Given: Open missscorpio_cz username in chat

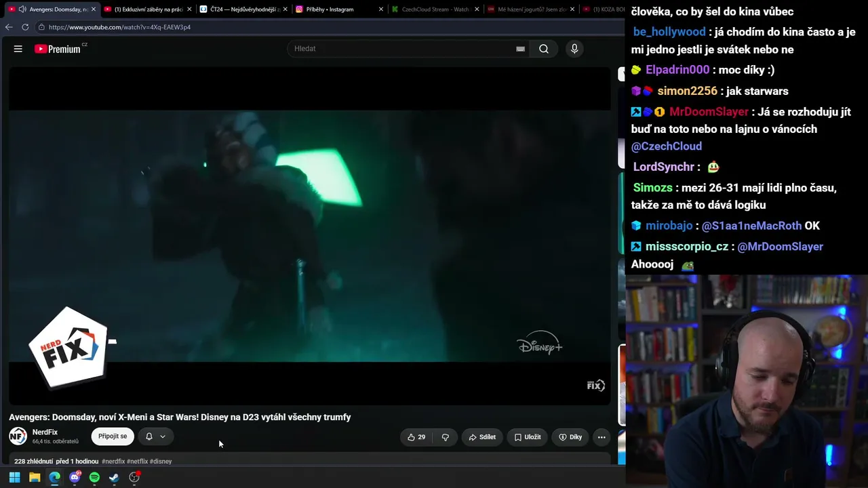Looking at the screenshot, I should click(687, 247).
